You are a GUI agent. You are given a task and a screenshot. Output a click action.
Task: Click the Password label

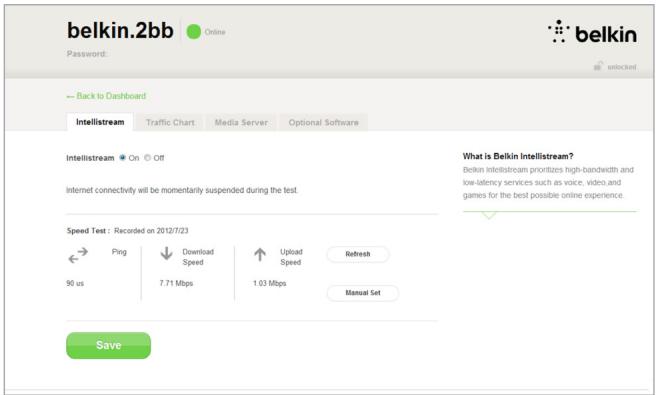87,54
